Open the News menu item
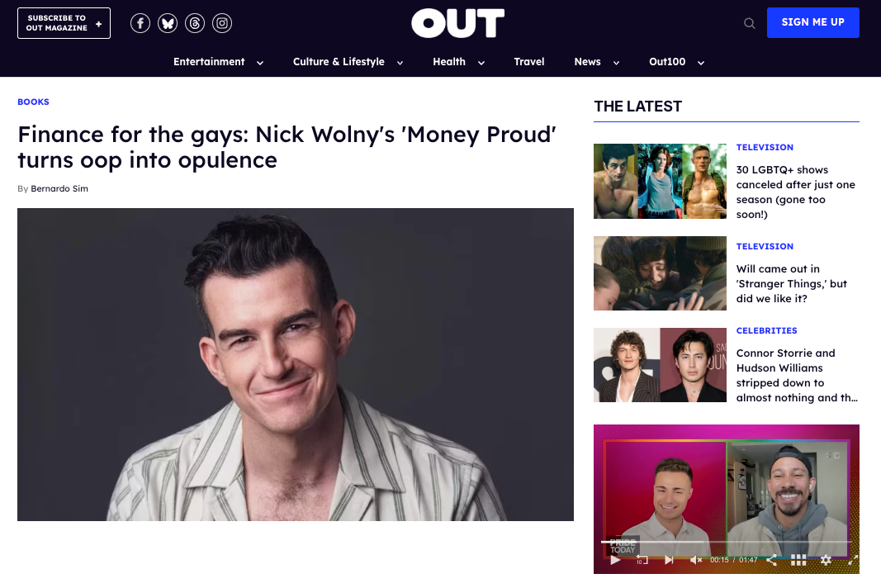Screen dimensions: 881x588 point(587,62)
